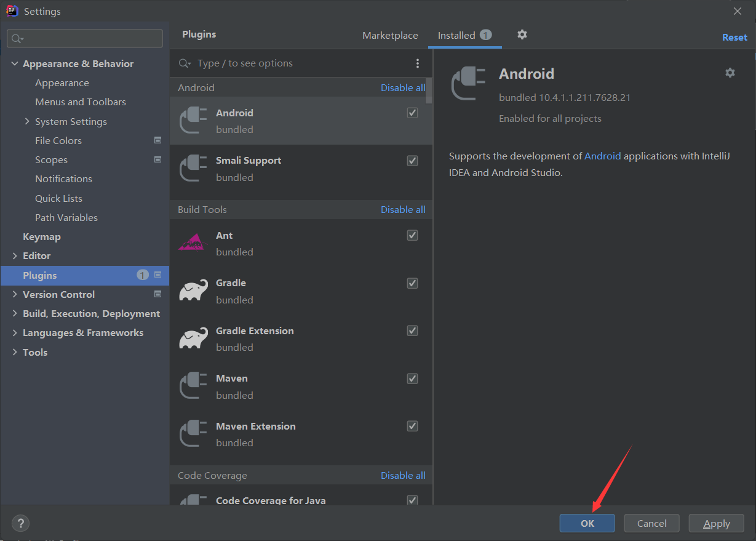
Task: Click the Gradle elephant icon
Action: click(193, 290)
